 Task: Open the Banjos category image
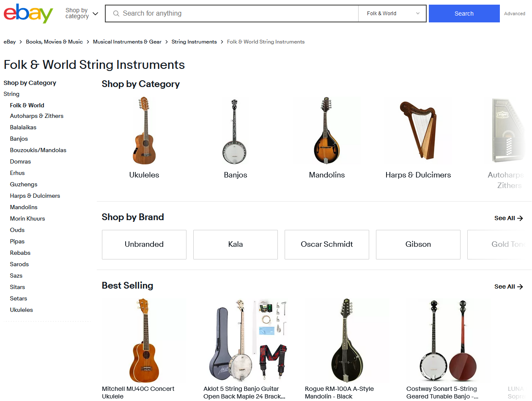click(x=236, y=131)
